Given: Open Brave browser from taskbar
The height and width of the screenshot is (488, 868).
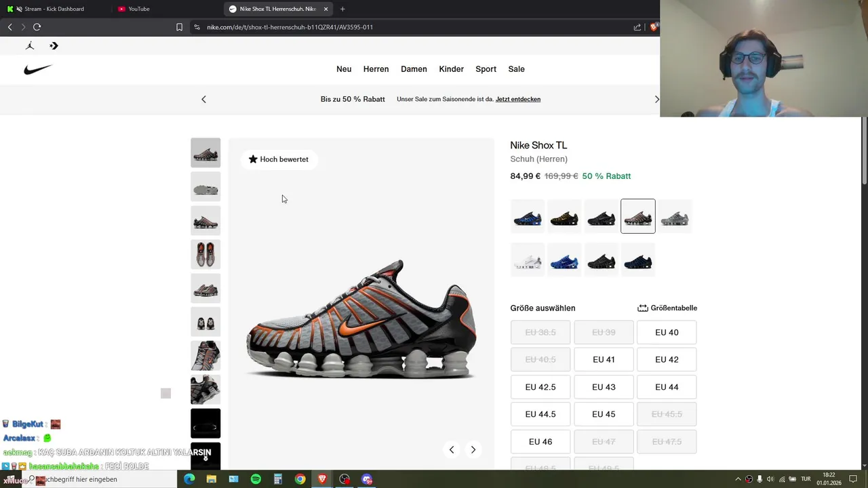Looking at the screenshot, I should (x=322, y=479).
